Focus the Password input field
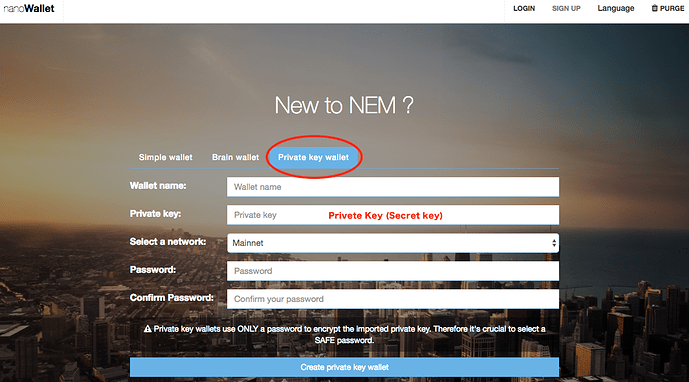The width and height of the screenshot is (689, 382). click(393, 271)
